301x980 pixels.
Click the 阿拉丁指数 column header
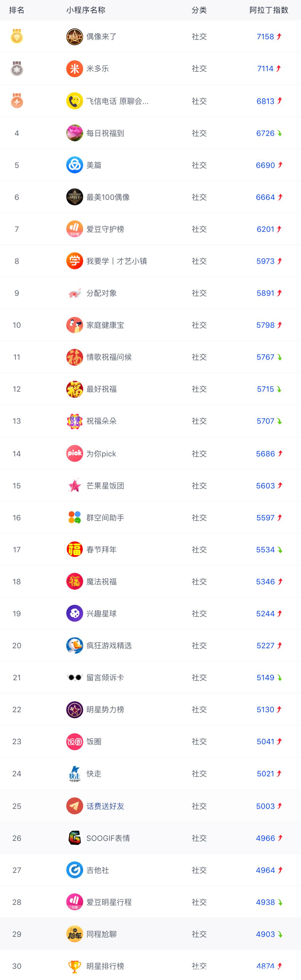coord(269,10)
